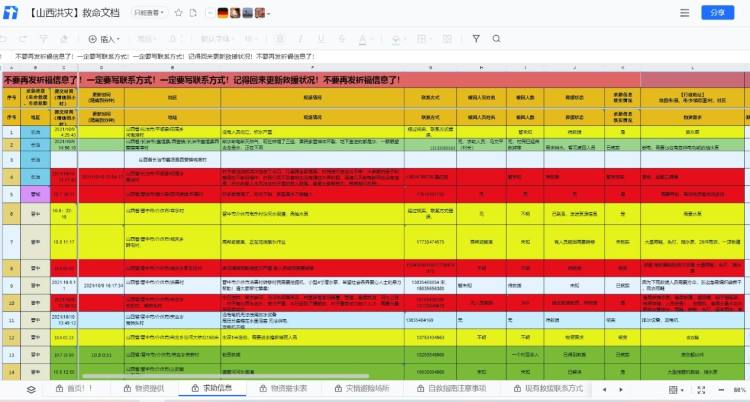The width and height of the screenshot is (750, 402).
Task: Open the sheet list layers icon
Action: 31,388
